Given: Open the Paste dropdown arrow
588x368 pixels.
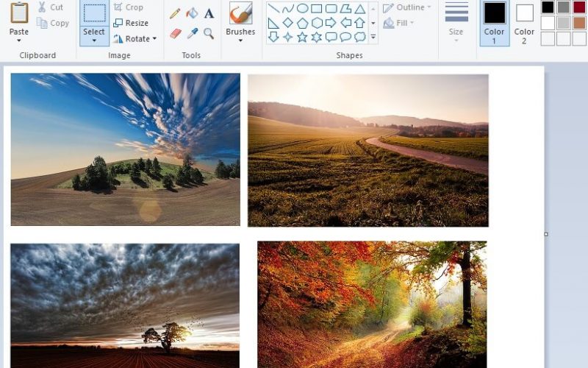Looking at the screenshot, I should pyautogui.click(x=19, y=40).
